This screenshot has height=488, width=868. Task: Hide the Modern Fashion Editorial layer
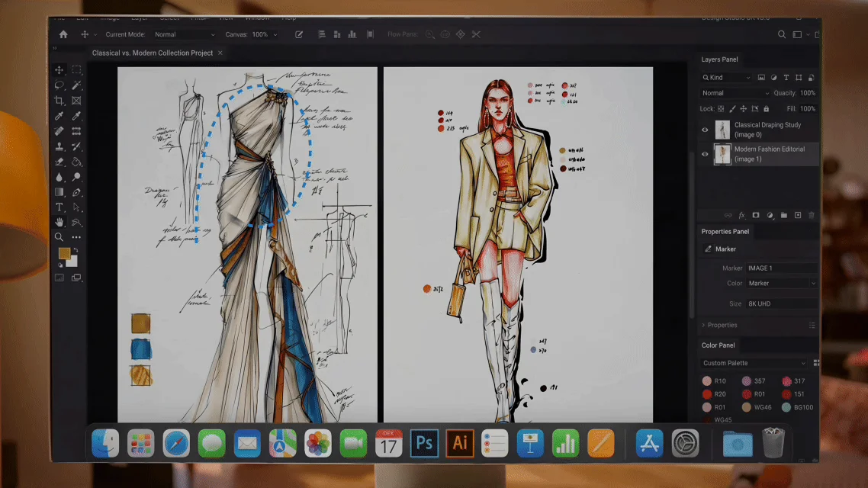pos(705,154)
